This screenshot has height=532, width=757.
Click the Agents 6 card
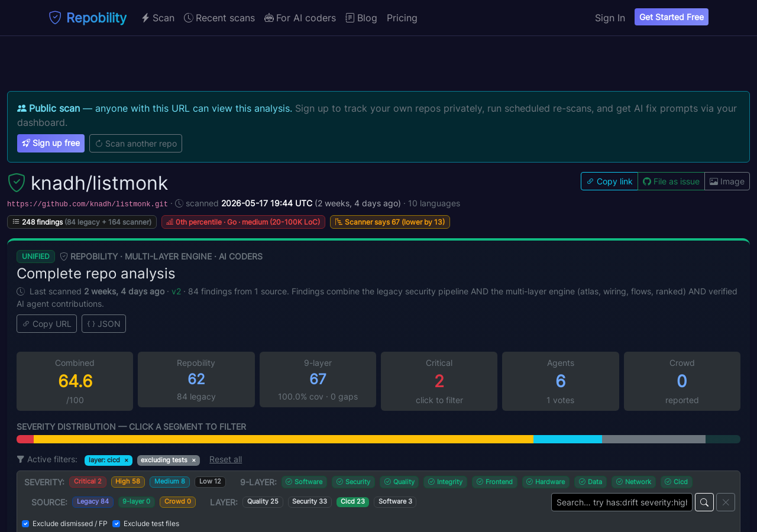[561, 381]
